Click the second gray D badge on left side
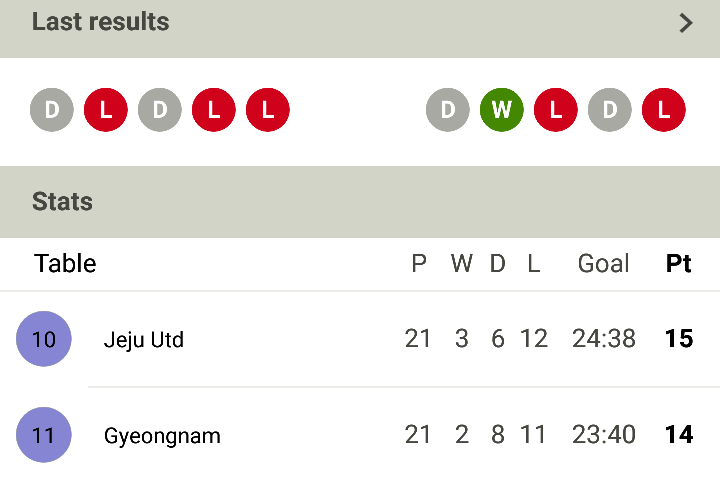 click(160, 110)
